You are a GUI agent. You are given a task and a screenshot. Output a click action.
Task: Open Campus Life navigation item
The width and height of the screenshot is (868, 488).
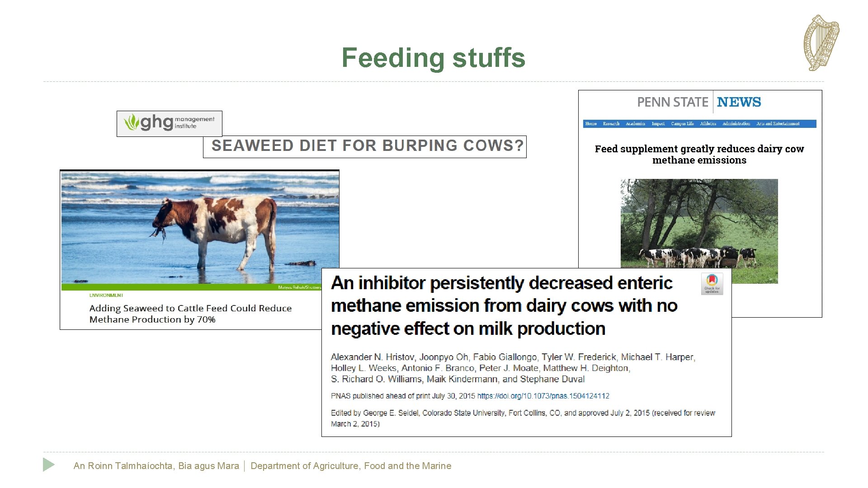(682, 124)
